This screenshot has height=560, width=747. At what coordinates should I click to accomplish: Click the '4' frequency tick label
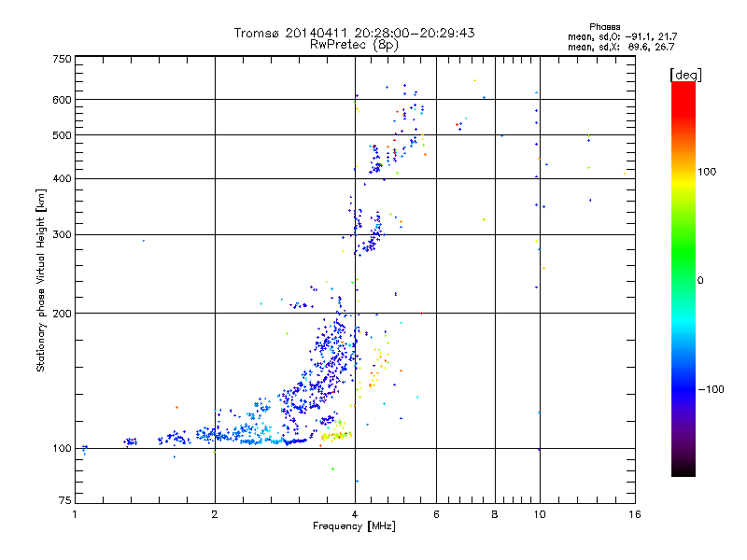(355, 514)
